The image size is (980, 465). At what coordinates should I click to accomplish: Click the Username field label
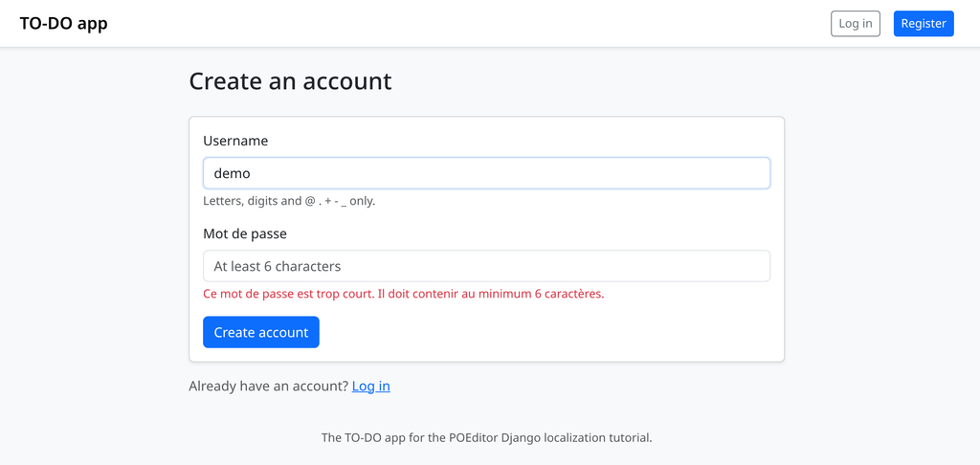[235, 142]
